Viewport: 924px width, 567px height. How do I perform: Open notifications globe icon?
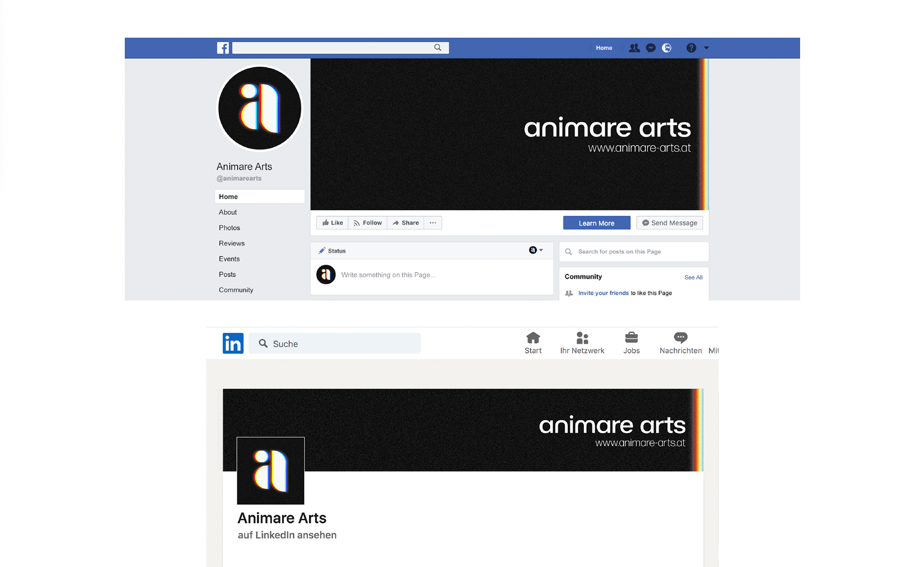tap(667, 48)
